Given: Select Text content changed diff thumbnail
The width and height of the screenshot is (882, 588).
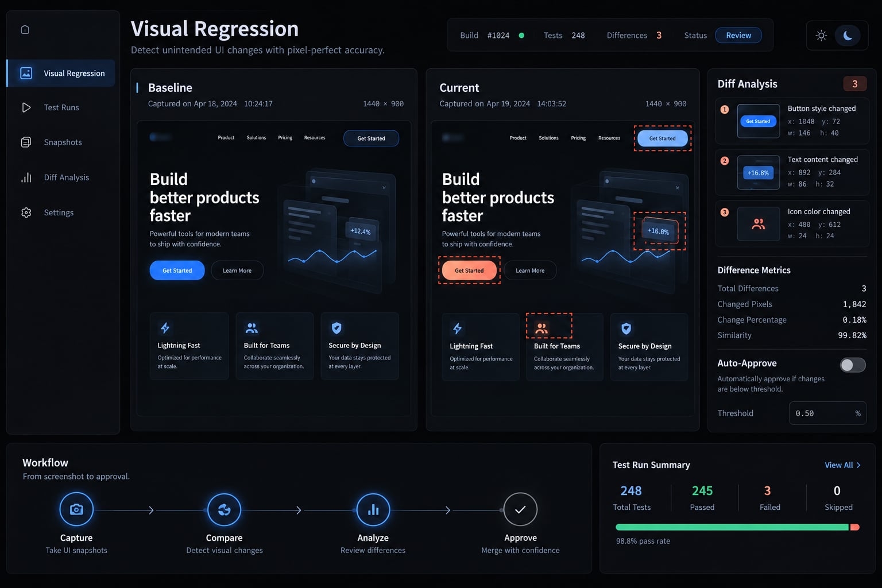Looking at the screenshot, I should [x=758, y=172].
